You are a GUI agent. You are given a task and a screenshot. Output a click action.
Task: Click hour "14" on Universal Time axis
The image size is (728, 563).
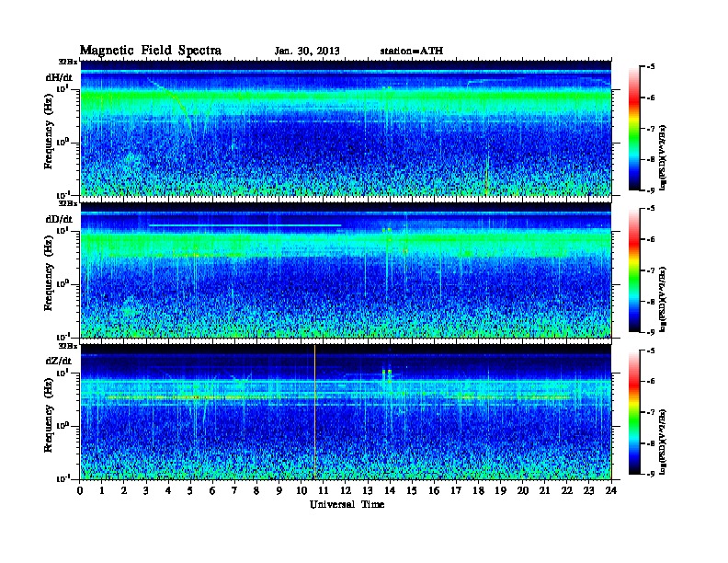(390, 491)
